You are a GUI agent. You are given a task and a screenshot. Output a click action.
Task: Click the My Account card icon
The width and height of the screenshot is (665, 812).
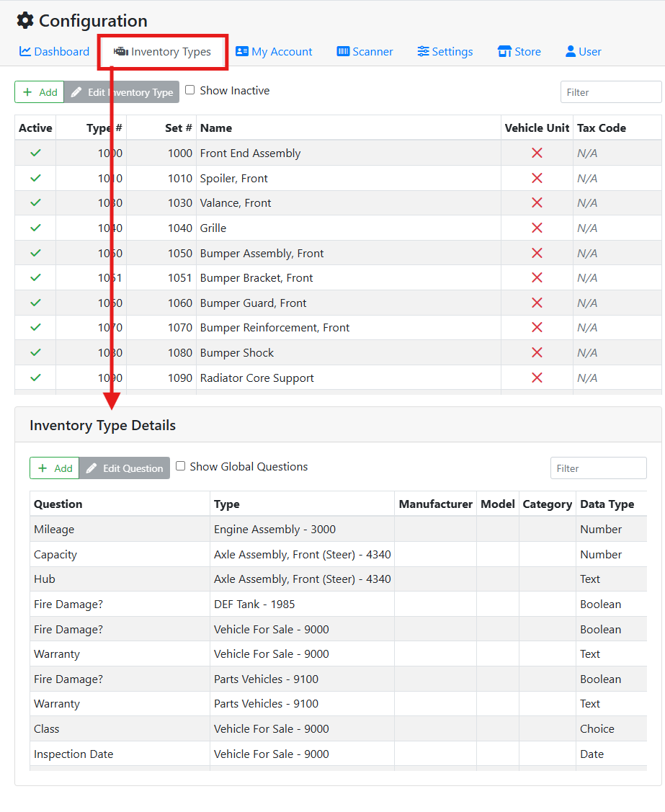[x=242, y=51]
